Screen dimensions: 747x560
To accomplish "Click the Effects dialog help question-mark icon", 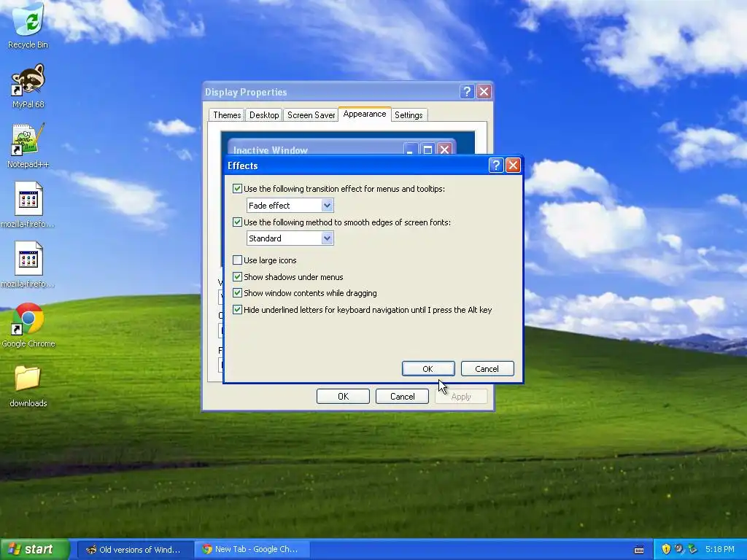I will point(496,166).
